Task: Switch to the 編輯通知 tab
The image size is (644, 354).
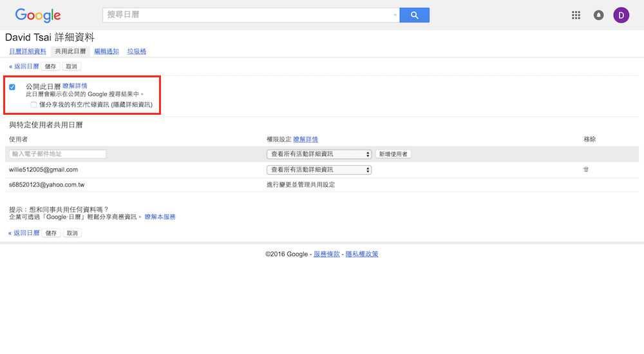Action: click(x=106, y=52)
